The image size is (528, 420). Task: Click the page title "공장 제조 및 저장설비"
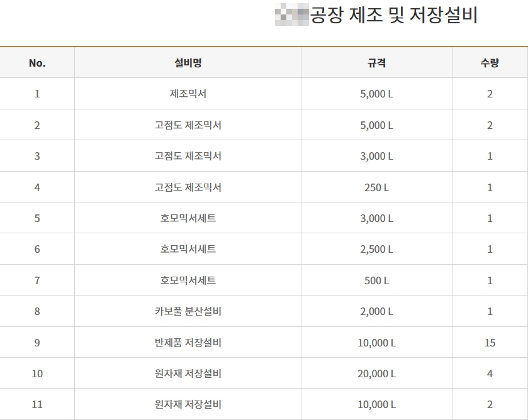click(x=394, y=15)
